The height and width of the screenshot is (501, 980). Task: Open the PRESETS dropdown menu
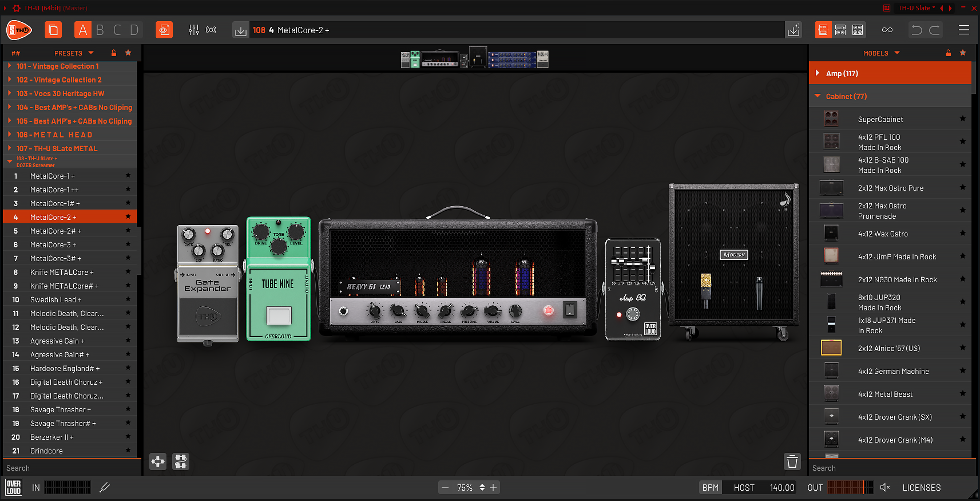(74, 53)
